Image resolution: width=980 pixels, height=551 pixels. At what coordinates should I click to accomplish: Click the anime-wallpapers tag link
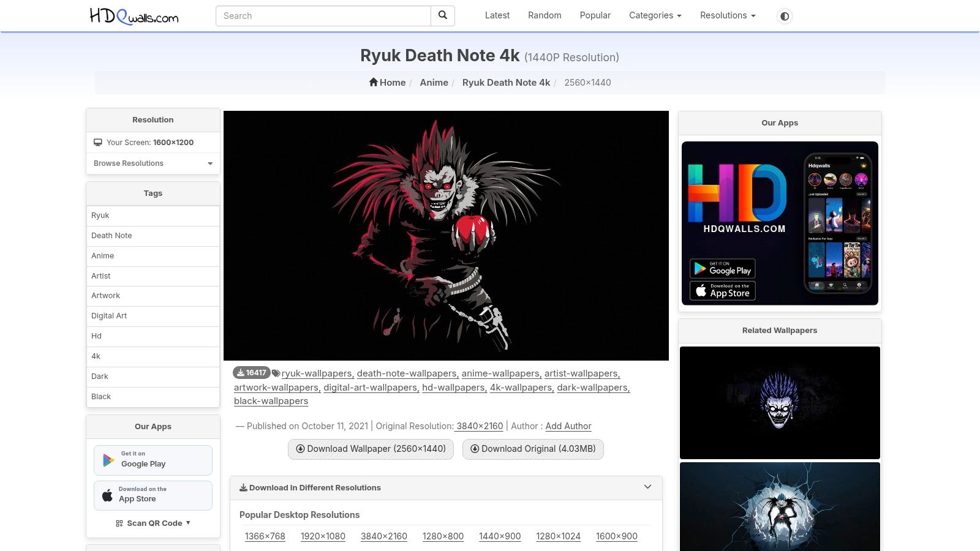(x=501, y=373)
